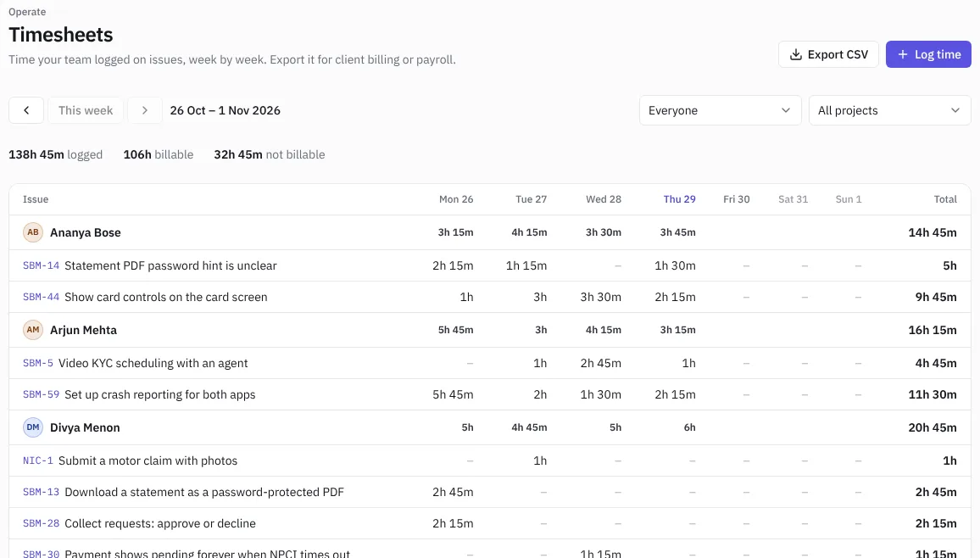Go to the next week arrow
The width and height of the screenshot is (980, 558).
tap(145, 110)
